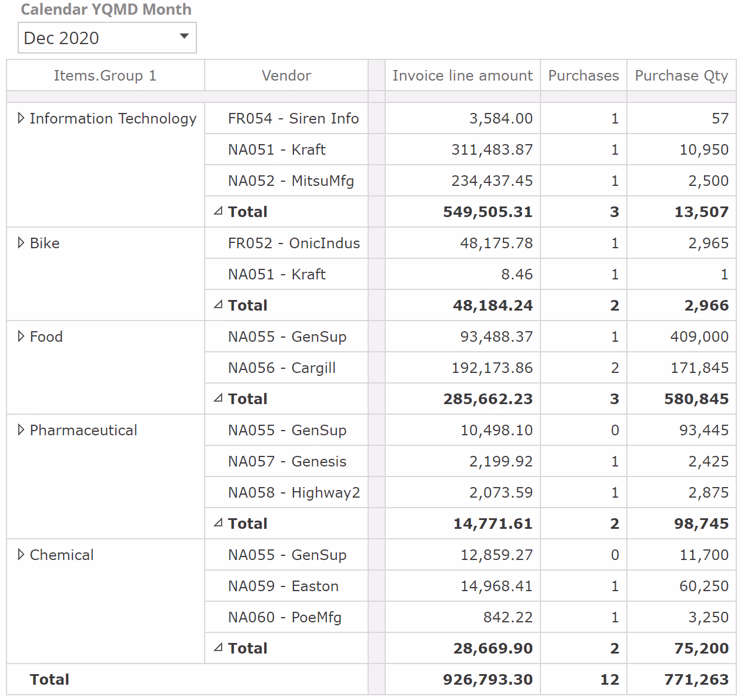Click the Purchases column header

[x=583, y=76]
